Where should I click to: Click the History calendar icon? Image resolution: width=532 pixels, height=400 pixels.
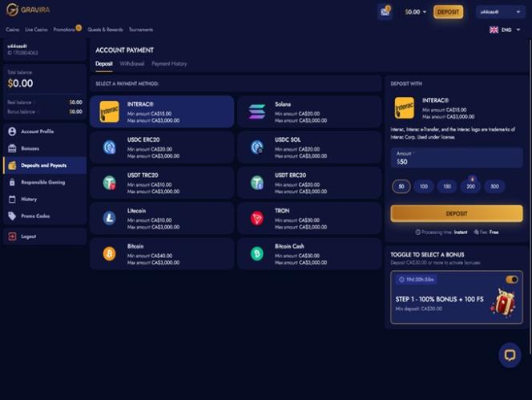coord(12,200)
